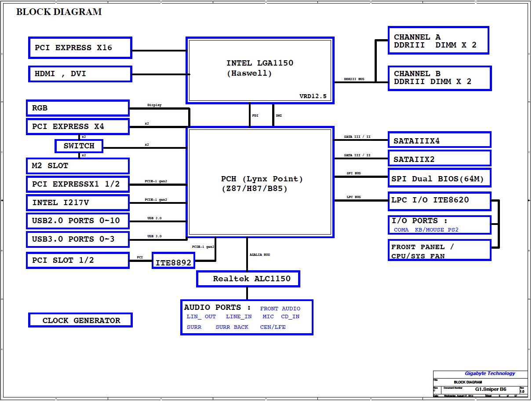This screenshot has height=401, width=532.
Task: Click the PCI EXPRESS X16 block
Action: coord(80,48)
